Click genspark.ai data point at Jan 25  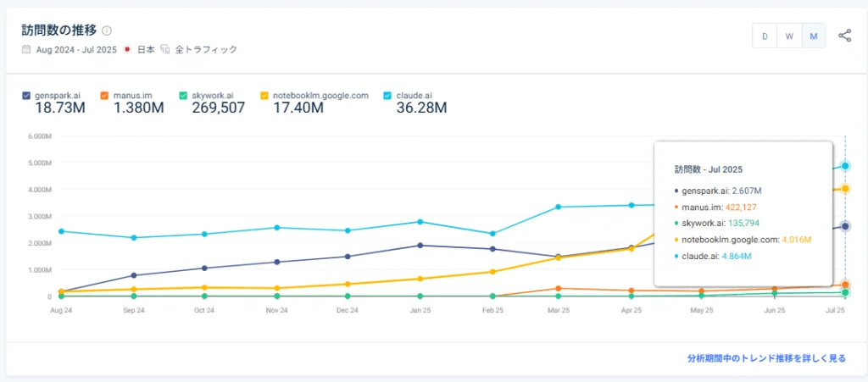click(420, 246)
